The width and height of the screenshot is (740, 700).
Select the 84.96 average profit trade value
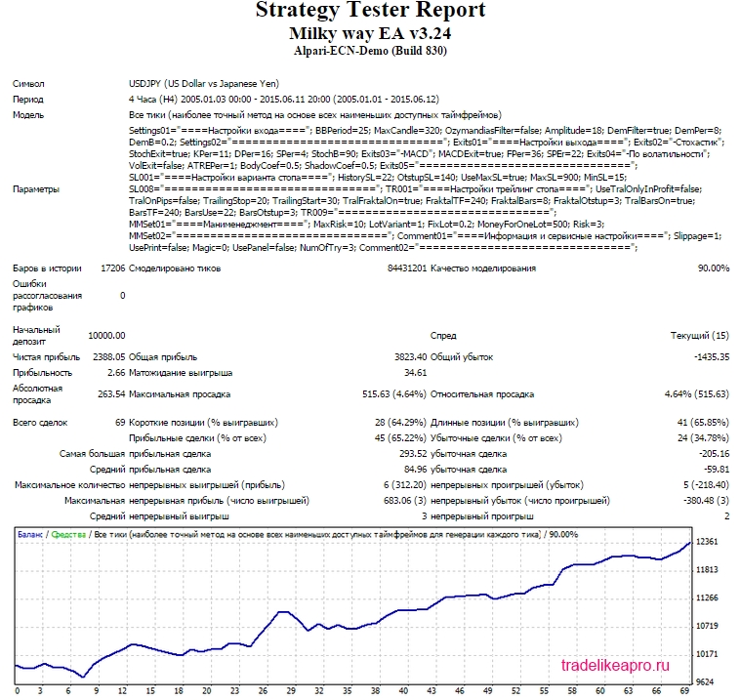pos(415,470)
